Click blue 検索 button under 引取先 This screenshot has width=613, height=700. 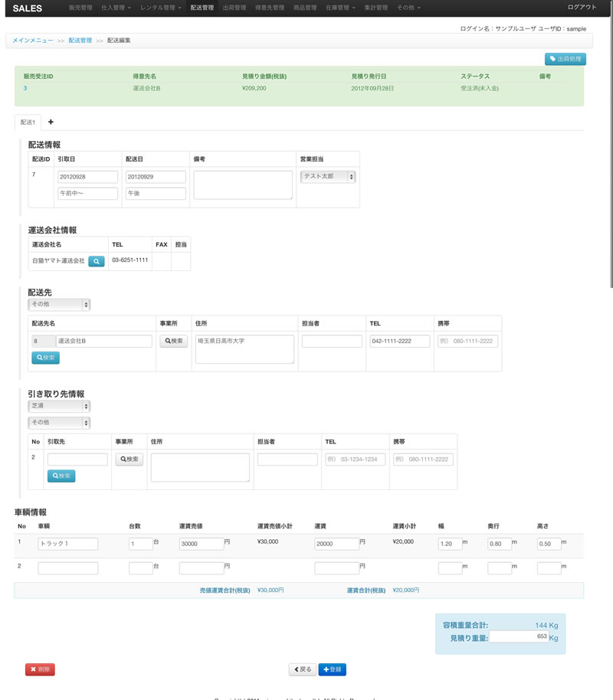coord(61,476)
